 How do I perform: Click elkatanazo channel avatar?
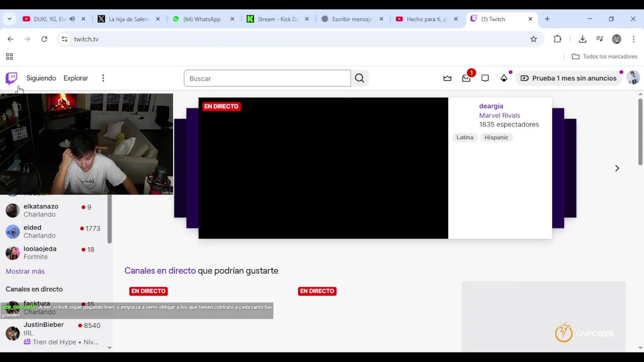[x=13, y=210]
